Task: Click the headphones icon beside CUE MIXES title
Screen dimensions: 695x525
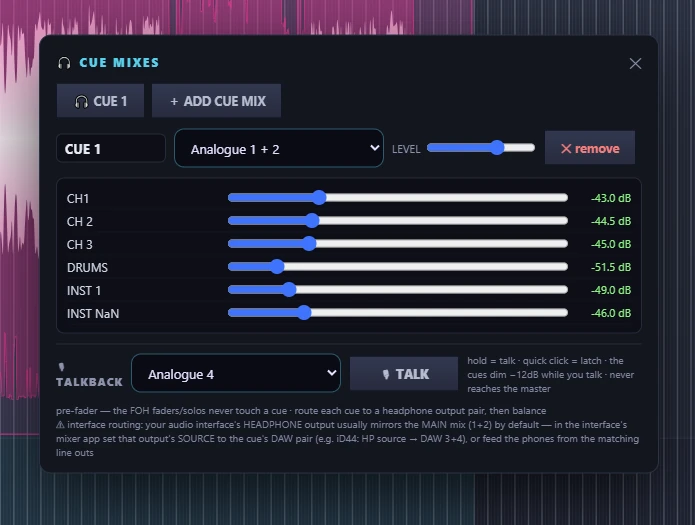Action: coord(64,63)
